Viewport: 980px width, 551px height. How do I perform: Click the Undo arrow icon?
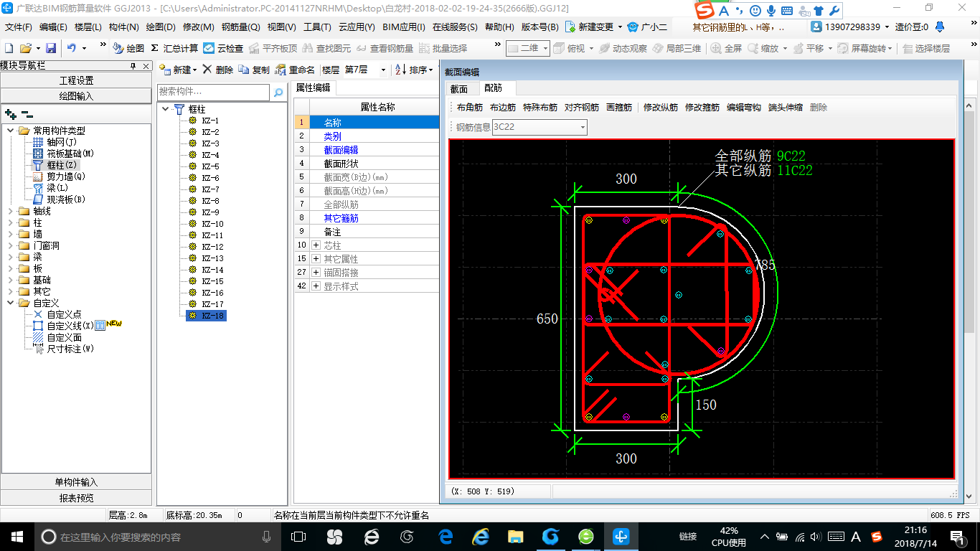point(71,48)
